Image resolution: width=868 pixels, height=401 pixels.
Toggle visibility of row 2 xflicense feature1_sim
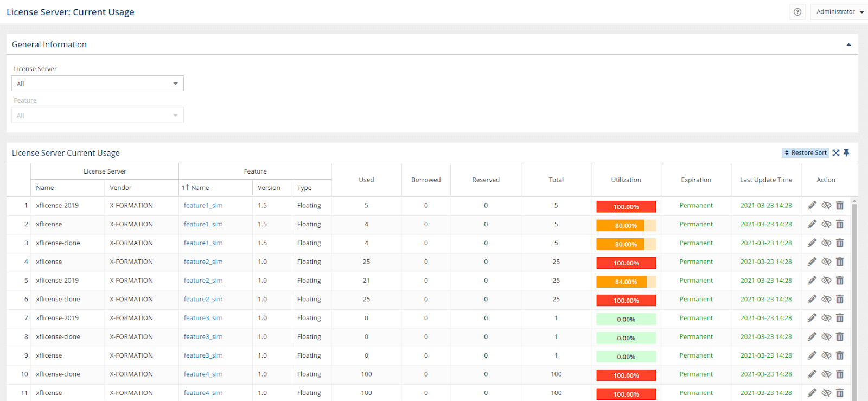[826, 224]
